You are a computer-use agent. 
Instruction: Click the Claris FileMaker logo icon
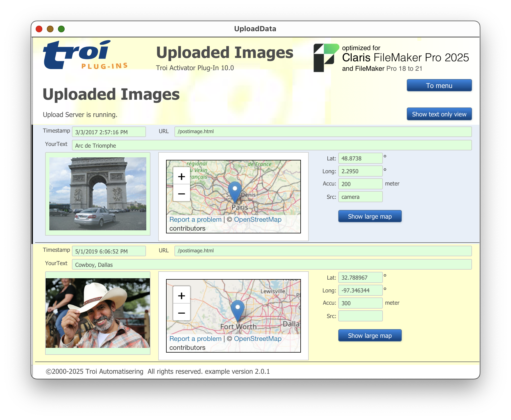[x=326, y=58]
